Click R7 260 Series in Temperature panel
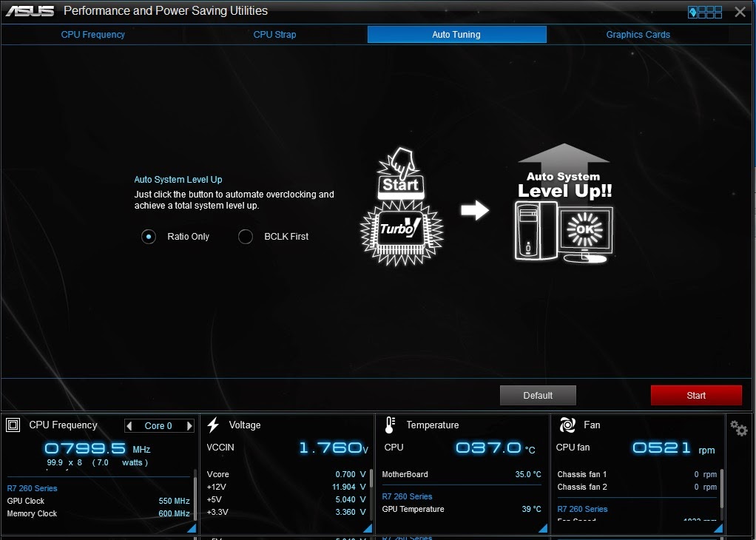Image resolution: width=756 pixels, height=540 pixels. [x=407, y=496]
